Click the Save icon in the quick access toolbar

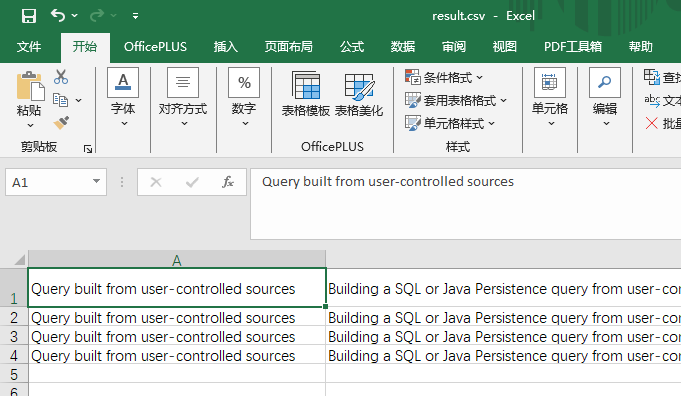pyautogui.click(x=29, y=16)
